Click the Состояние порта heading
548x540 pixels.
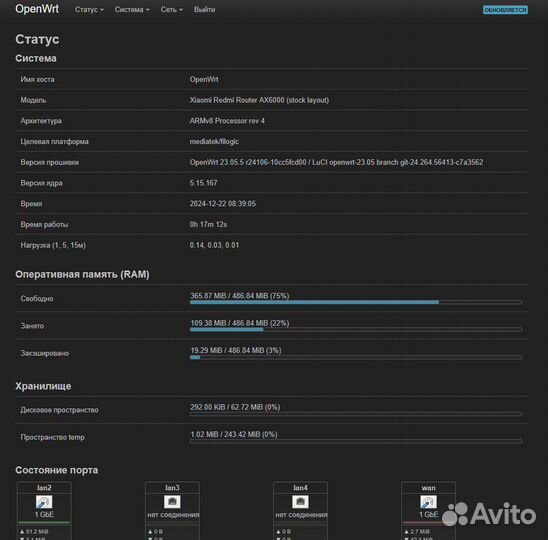[x=57, y=470]
